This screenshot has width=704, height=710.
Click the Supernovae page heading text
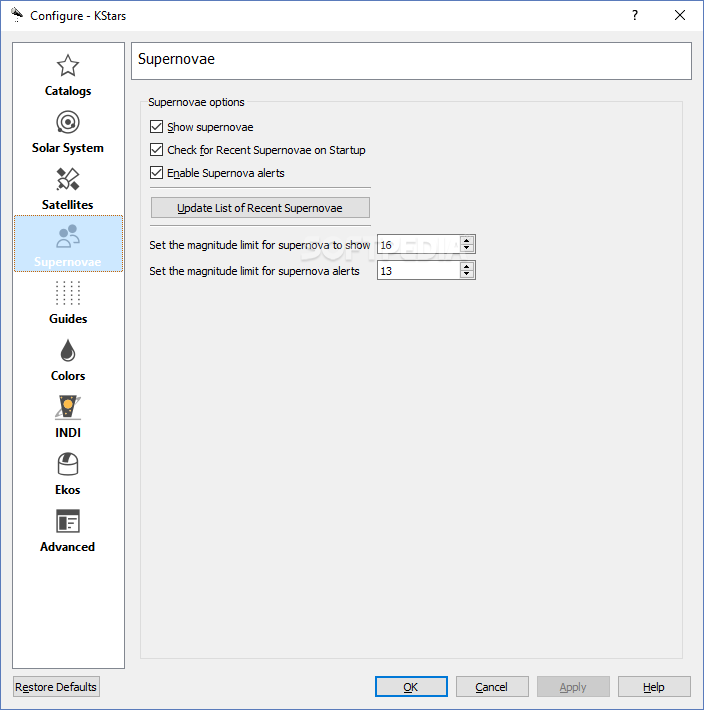pos(177,59)
